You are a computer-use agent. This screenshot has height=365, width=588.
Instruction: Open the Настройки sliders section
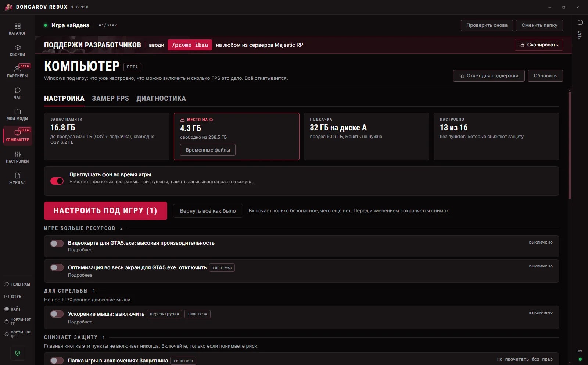coord(17,157)
